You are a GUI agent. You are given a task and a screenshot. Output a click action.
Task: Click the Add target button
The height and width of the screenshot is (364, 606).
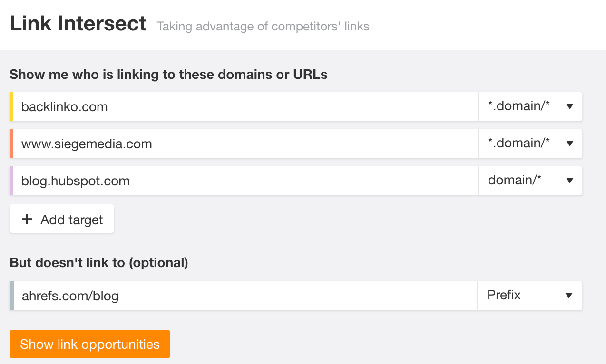coord(62,219)
